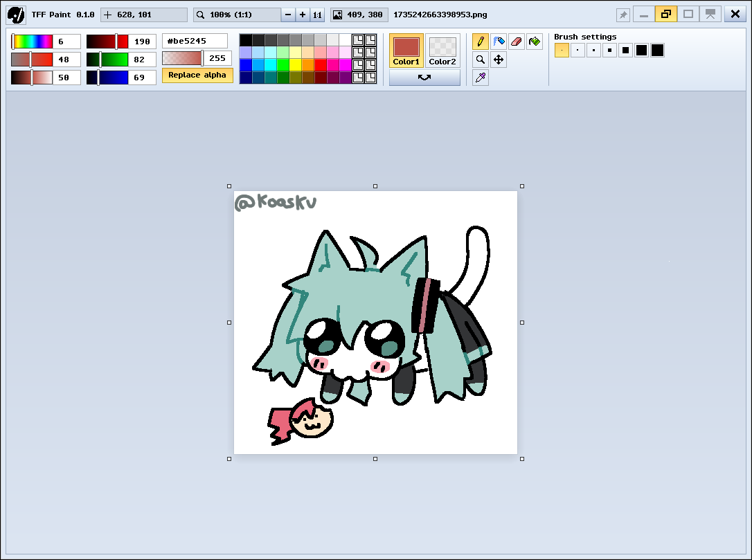
Task: Adjust the lightness slider valued 50
Action: click(32, 78)
